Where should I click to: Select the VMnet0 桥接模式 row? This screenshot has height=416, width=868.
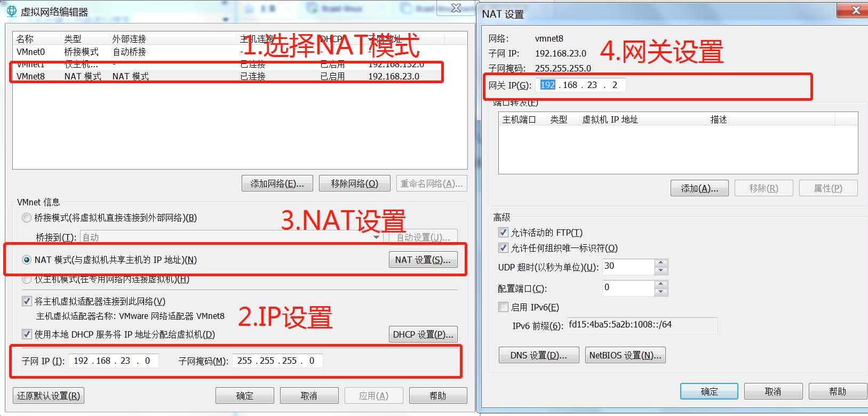point(240,52)
